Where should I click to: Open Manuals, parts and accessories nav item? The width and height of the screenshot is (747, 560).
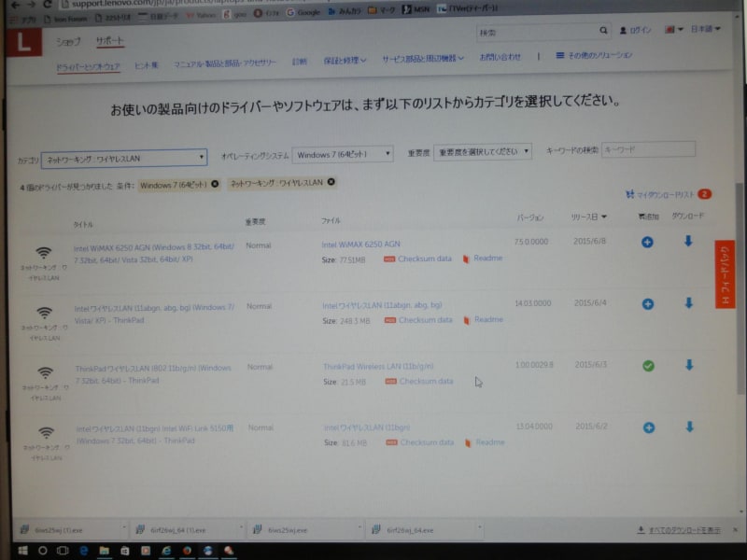pos(224,63)
